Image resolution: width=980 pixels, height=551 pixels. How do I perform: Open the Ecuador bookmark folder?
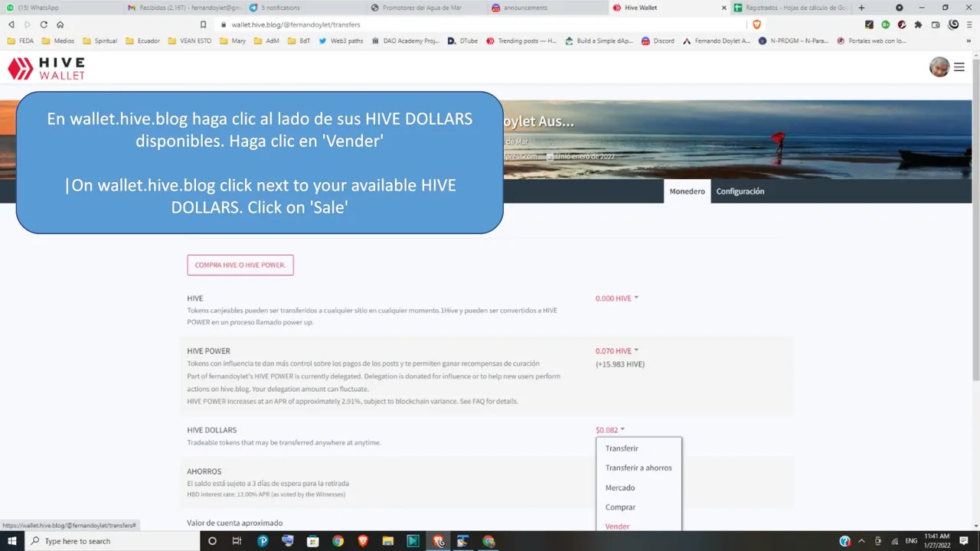142,41
